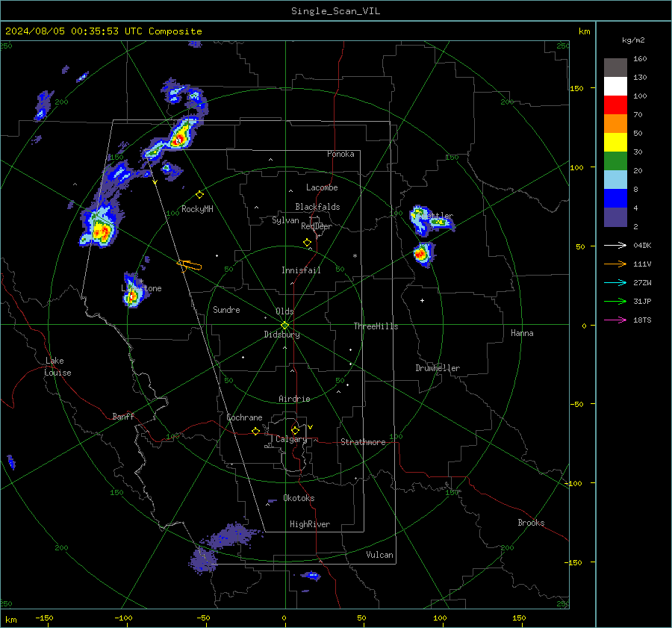Screen dimensions: 672x628
Task: Click the RockyMH label
Action: pyautogui.click(x=197, y=209)
